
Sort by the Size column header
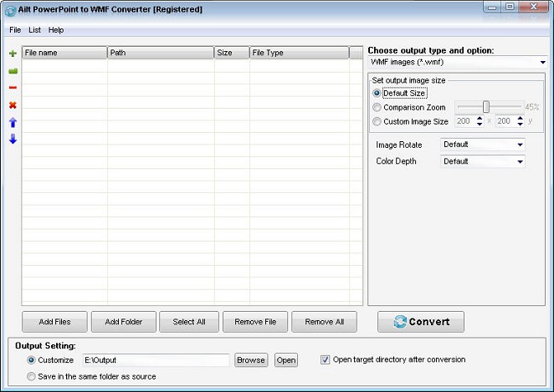[x=232, y=53]
